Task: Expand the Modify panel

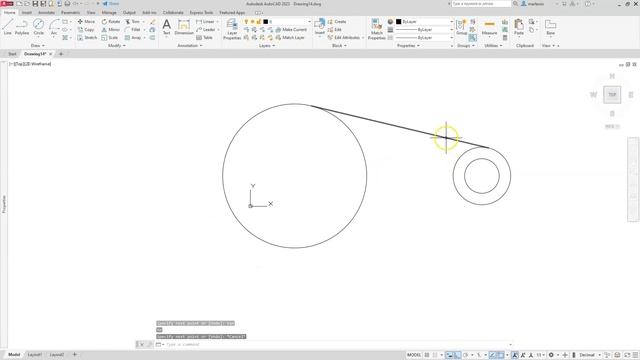Action: tap(117, 46)
